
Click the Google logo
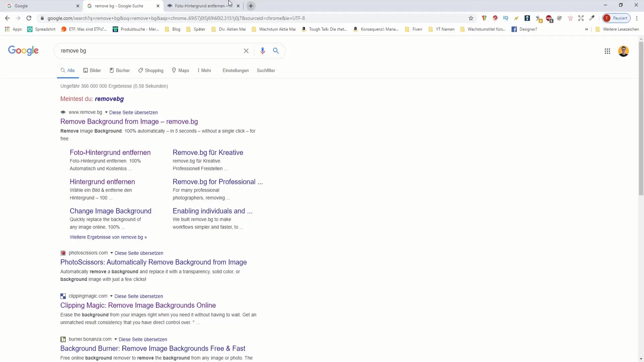tap(23, 51)
